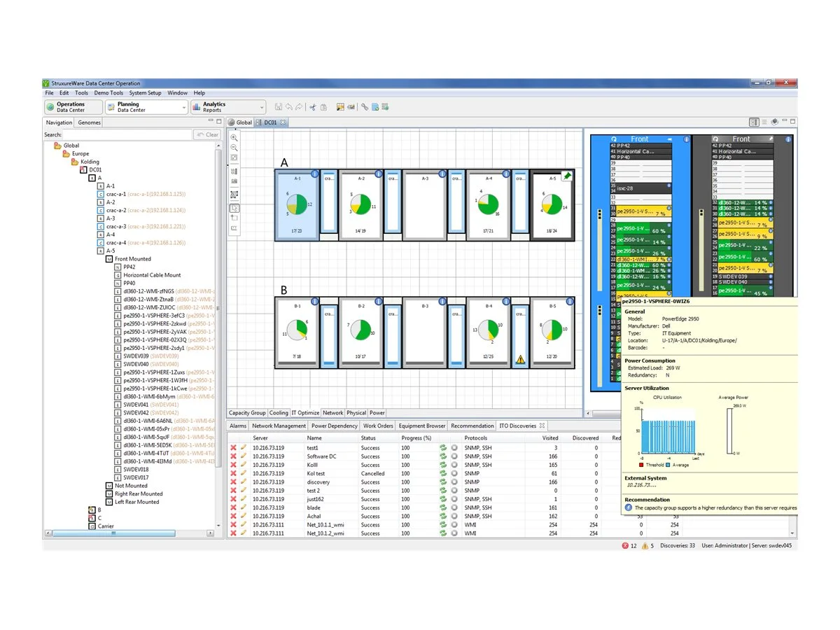Open the Planning Data Center dropdown
The height and width of the screenshot is (630, 840).
(x=183, y=106)
